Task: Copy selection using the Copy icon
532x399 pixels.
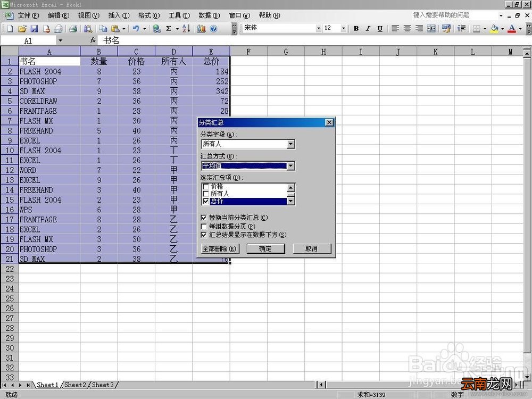Action: click(x=103, y=29)
